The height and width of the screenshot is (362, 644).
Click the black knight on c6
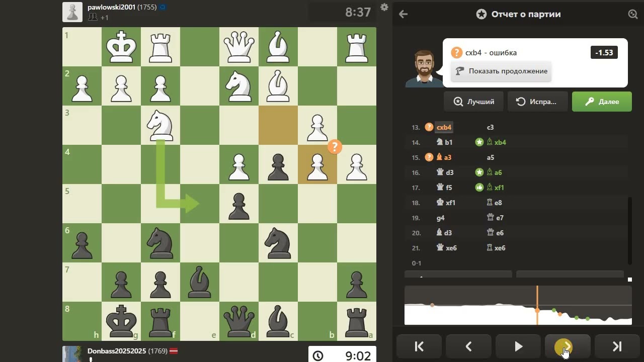pos(278,243)
